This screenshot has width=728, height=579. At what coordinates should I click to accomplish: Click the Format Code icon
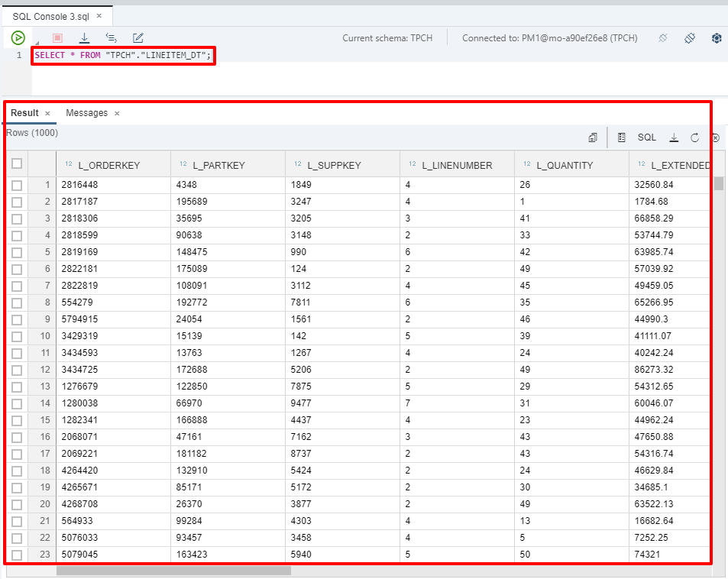112,38
